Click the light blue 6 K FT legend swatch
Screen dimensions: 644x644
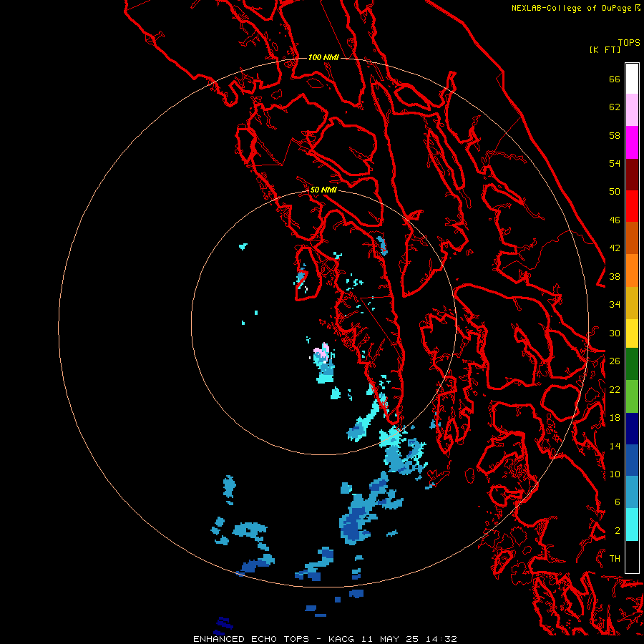point(632,492)
